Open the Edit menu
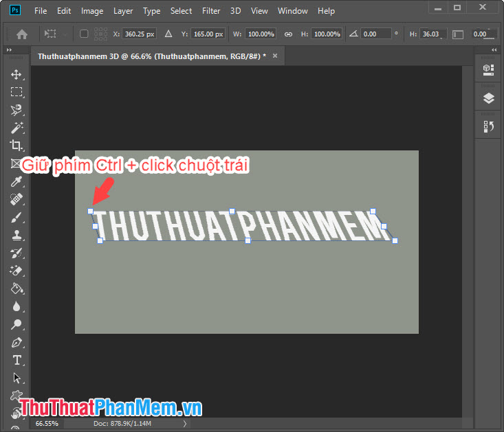504x432 pixels. (64, 11)
